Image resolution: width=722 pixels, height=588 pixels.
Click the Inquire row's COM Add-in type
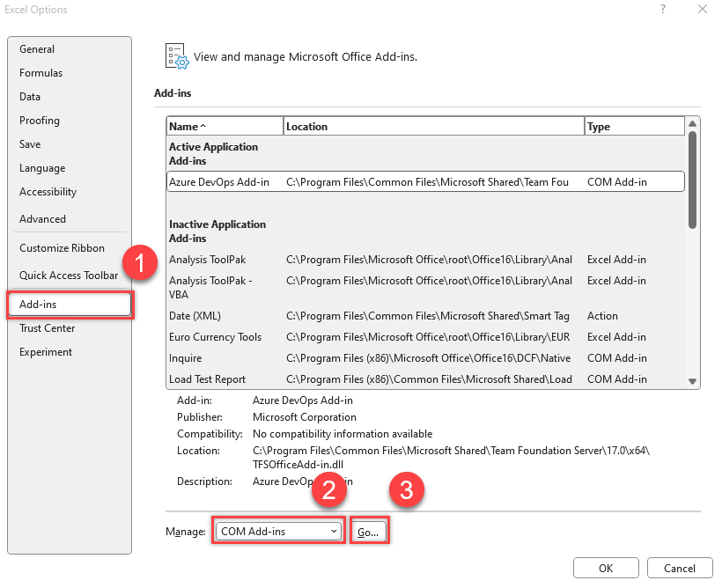coord(617,358)
